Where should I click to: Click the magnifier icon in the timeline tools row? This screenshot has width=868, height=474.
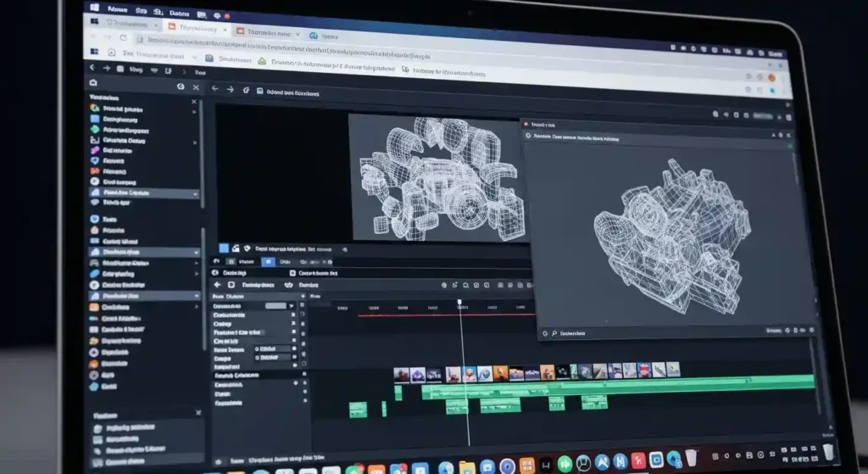[x=465, y=285]
